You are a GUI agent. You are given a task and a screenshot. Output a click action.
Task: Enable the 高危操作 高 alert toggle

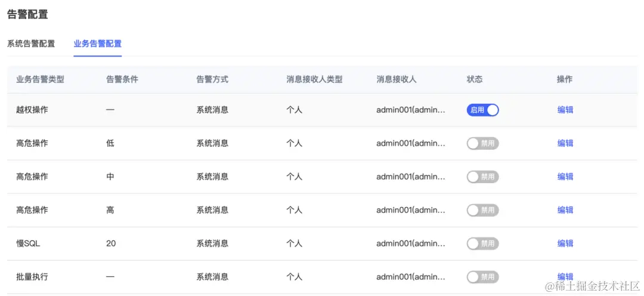(482, 210)
